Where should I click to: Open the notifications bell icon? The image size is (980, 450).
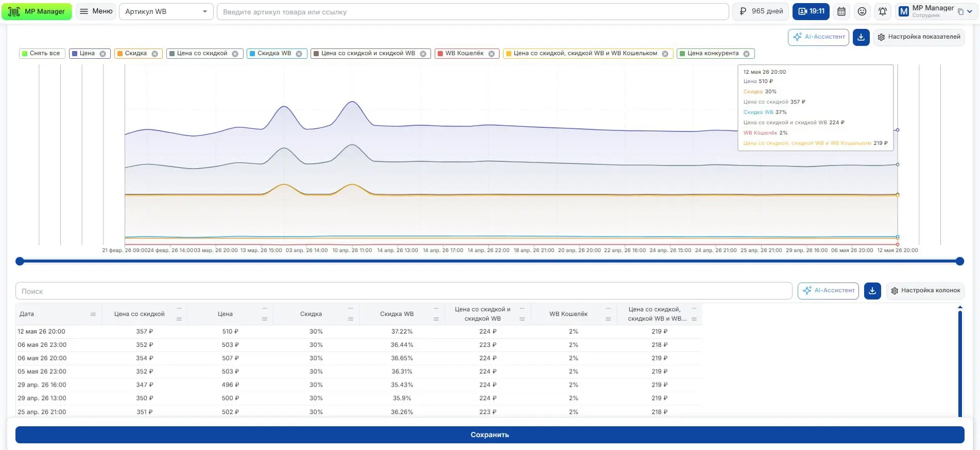click(x=883, y=11)
